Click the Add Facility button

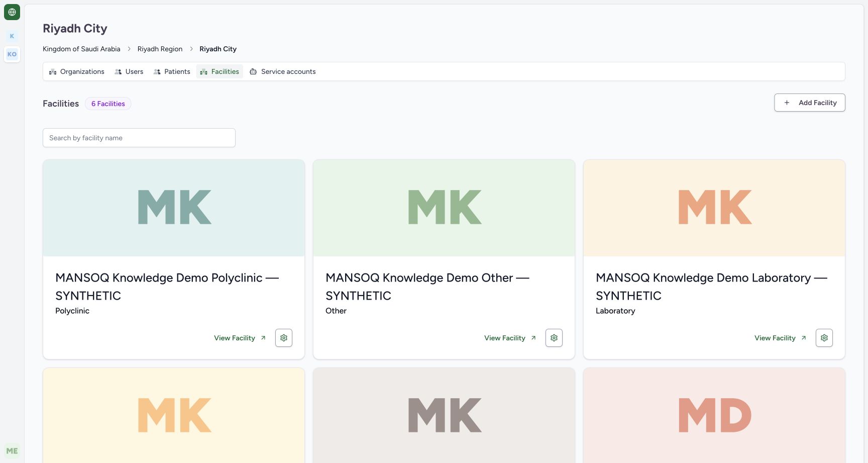click(810, 103)
